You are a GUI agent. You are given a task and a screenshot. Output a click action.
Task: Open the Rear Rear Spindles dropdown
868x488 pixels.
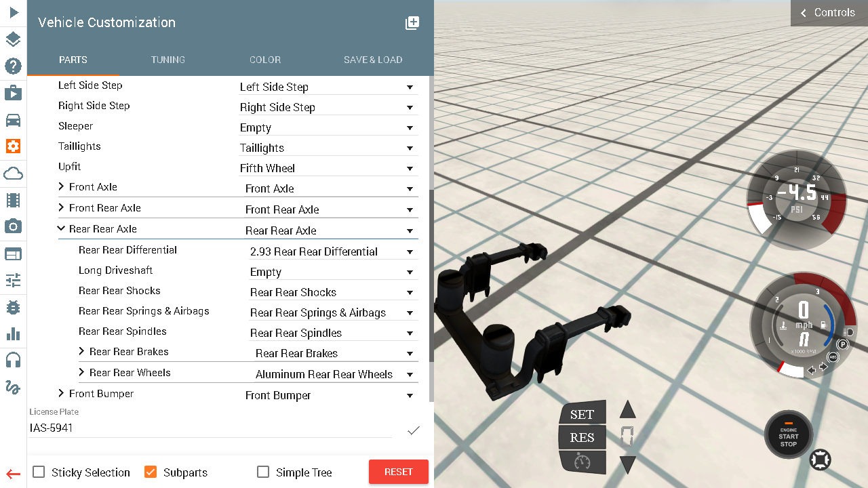coord(333,333)
